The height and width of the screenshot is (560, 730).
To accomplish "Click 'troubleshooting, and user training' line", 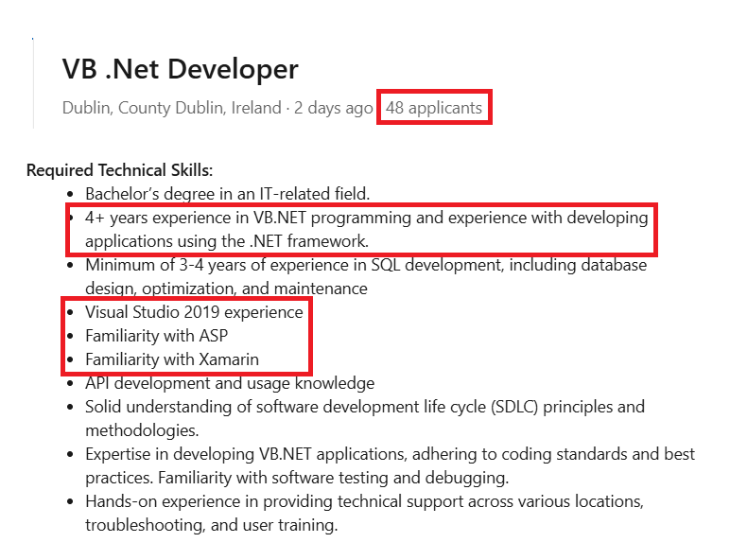I will [x=212, y=526].
